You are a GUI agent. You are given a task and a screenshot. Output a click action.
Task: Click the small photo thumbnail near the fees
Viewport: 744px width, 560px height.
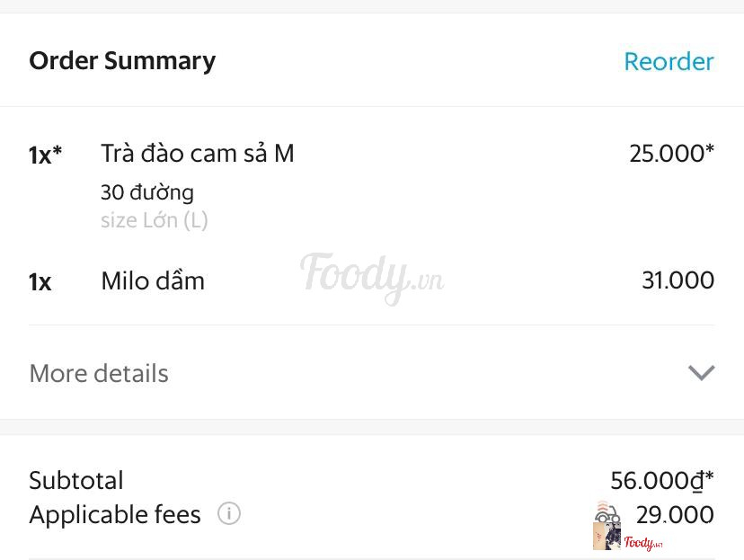click(x=607, y=537)
